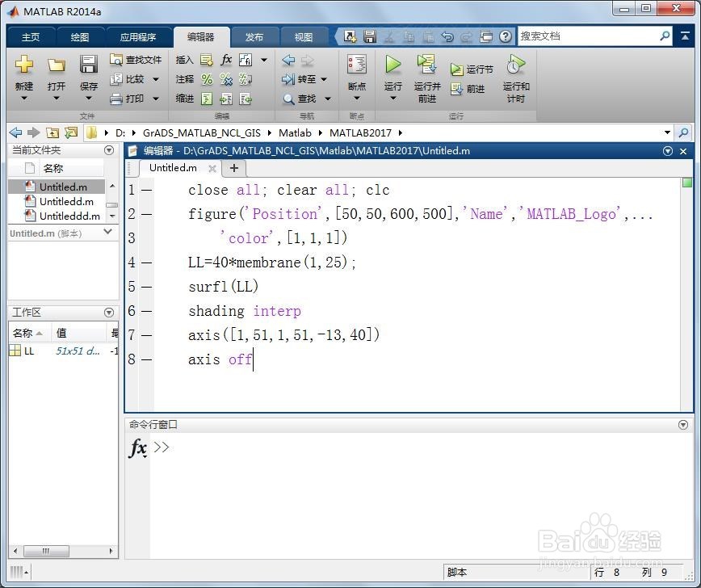Run the script with green 运行 arrow

coord(393,65)
